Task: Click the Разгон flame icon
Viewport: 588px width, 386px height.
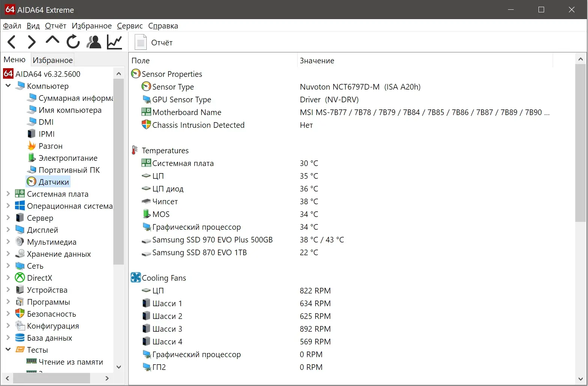Action: (x=32, y=146)
